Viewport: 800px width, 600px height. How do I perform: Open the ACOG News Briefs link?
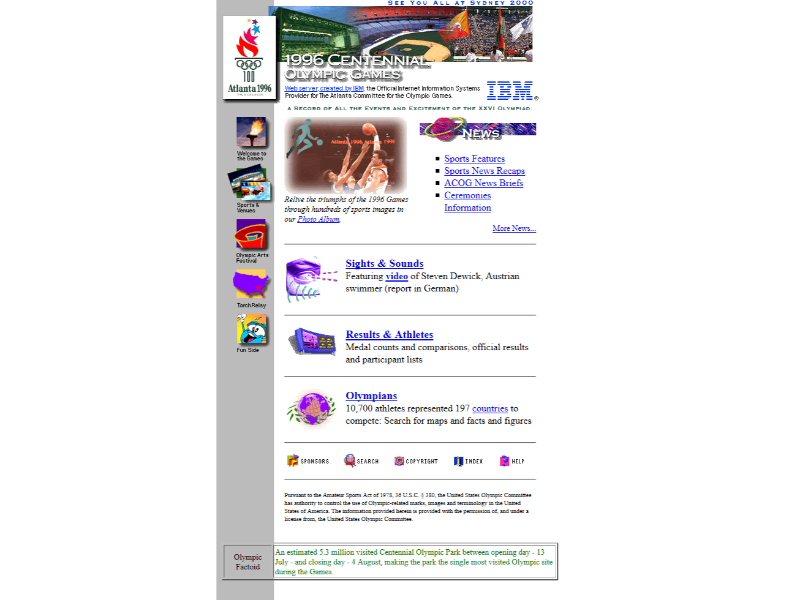[483, 183]
